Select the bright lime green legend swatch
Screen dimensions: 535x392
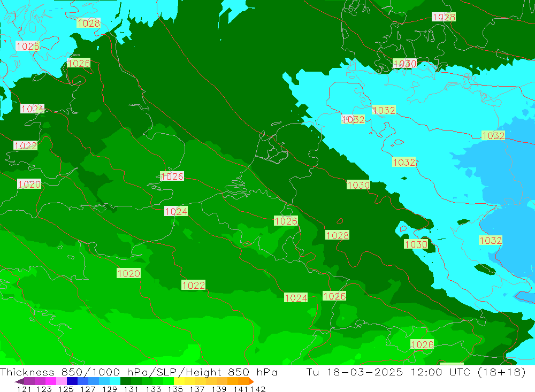[169, 381]
